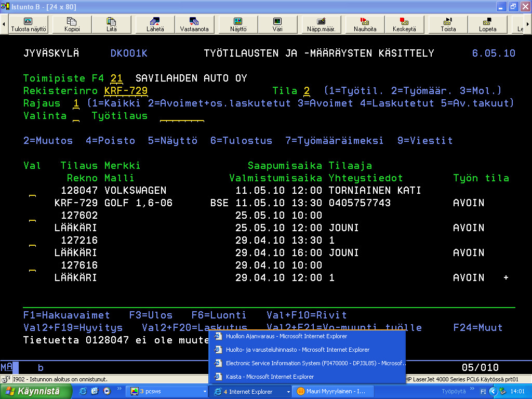Click order number 128047
Viewport: 532px width, 399px height.
[x=79, y=190]
